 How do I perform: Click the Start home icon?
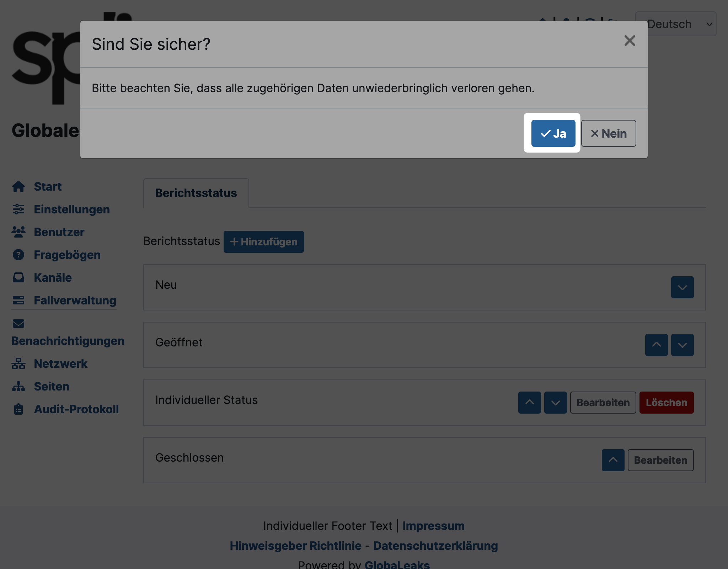click(x=18, y=186)
